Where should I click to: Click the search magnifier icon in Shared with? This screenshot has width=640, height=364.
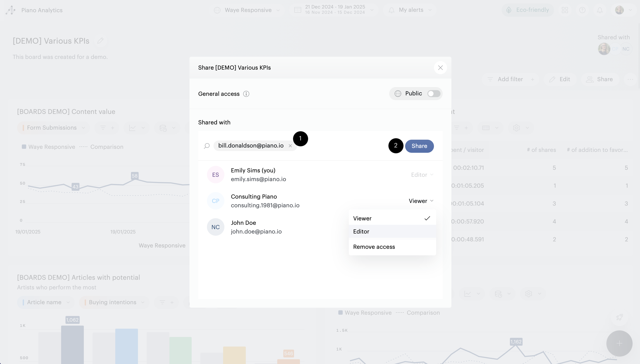click(207, 146)
